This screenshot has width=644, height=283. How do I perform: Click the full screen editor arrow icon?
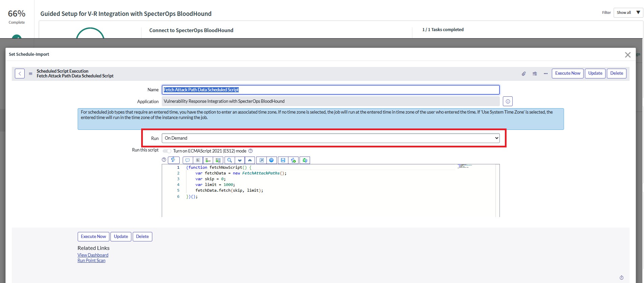point(261,160)
